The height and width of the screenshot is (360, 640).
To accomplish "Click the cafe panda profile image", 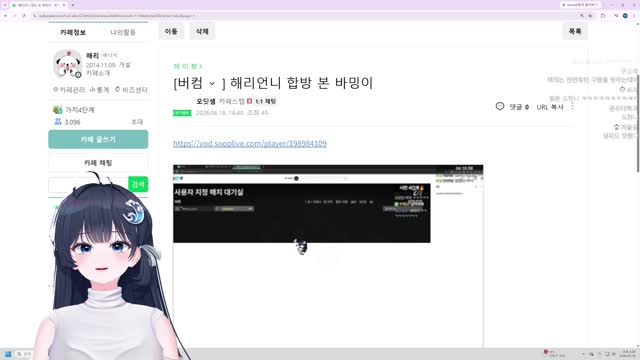I will [67, 64].
